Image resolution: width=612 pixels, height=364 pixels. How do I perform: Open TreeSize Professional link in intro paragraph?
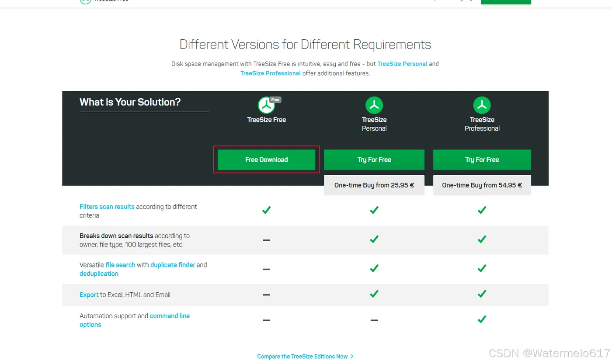coord(271,73)
